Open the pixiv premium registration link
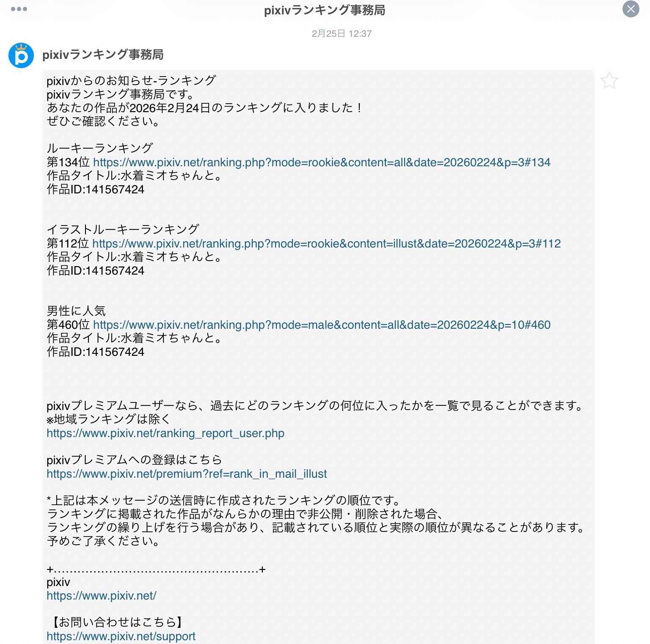This screenshot has width=650, height=644. coord(187,474)
